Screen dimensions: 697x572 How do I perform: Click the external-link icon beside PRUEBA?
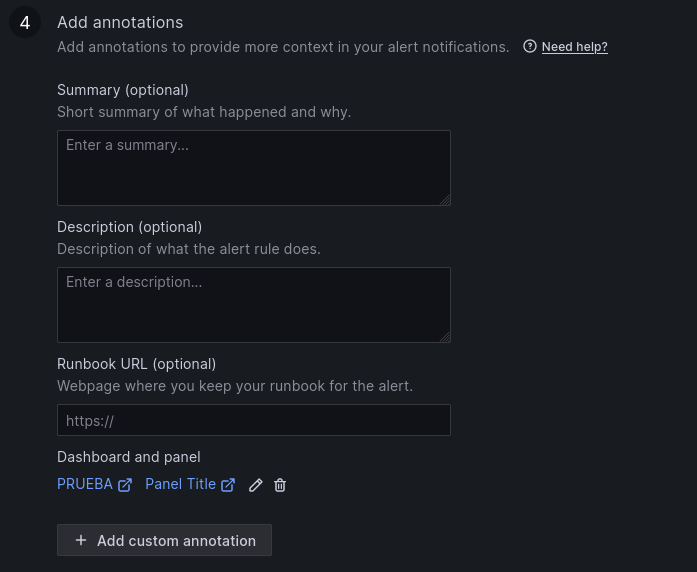tap(125, 485)
